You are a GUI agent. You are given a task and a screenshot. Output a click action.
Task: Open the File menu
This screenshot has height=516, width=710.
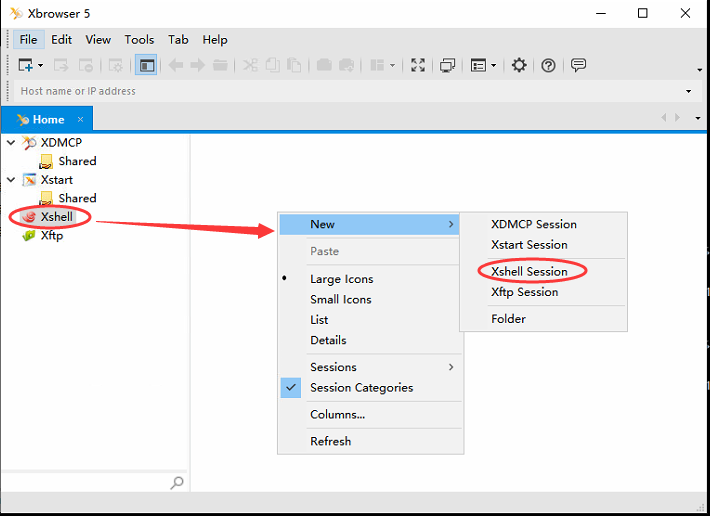28,40
